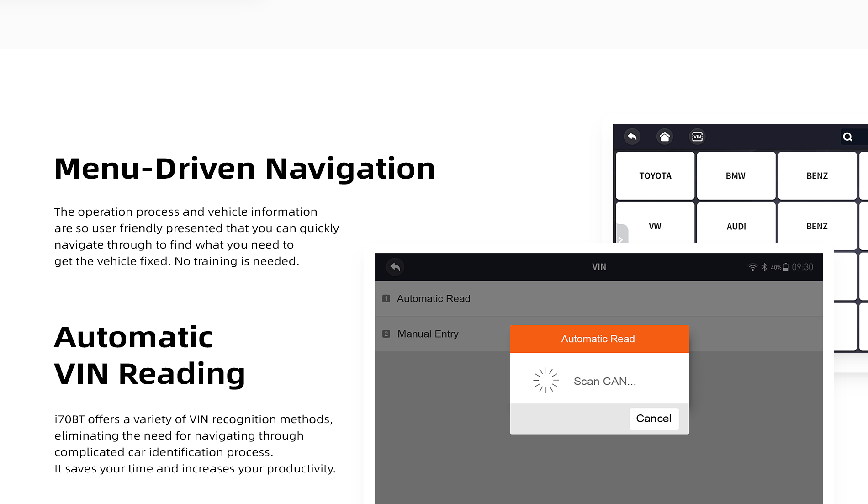Open the VIN scan icon in the toolbar

[697, 137]
